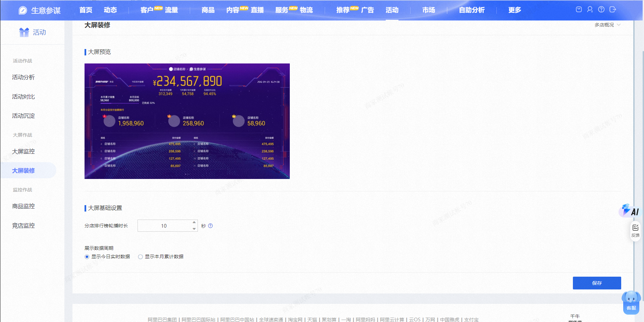644x322 pixels.
Task: Click the 保存 button
Action: point(597,283)
